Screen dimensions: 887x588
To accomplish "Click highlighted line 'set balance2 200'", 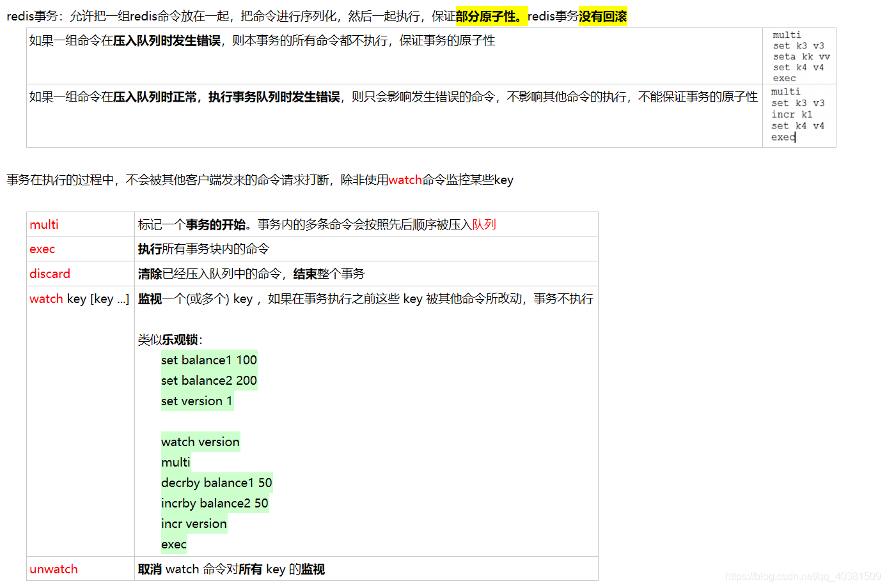I will tap(209, 380).
